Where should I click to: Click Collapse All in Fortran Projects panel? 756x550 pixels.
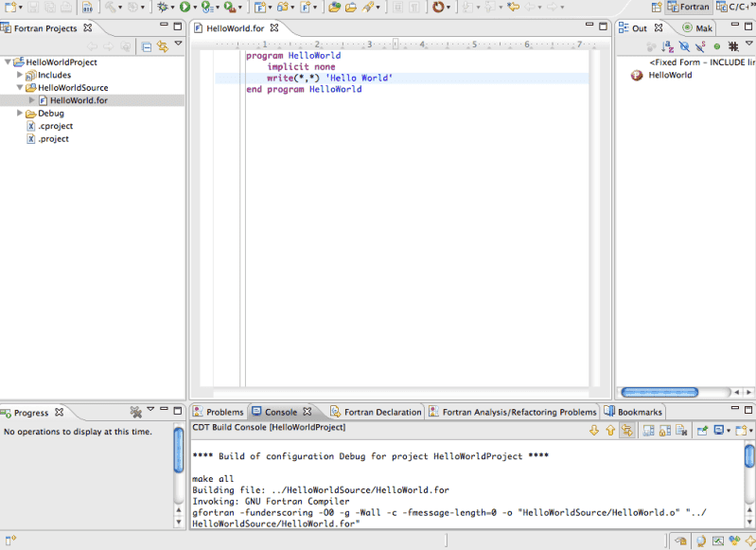pos(147,46)
